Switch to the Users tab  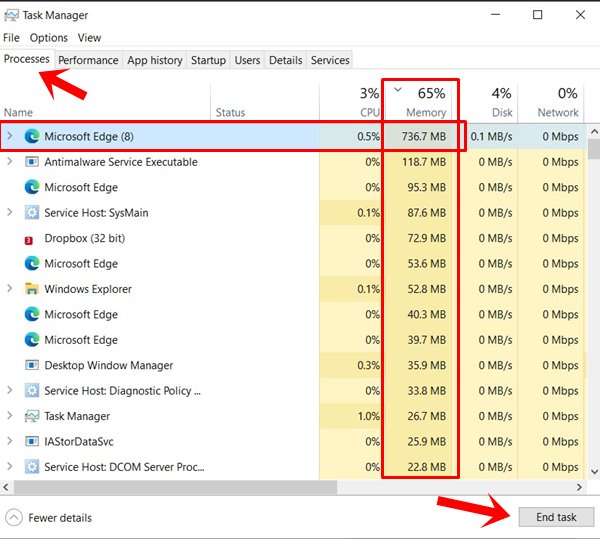(x=247, y=60)
